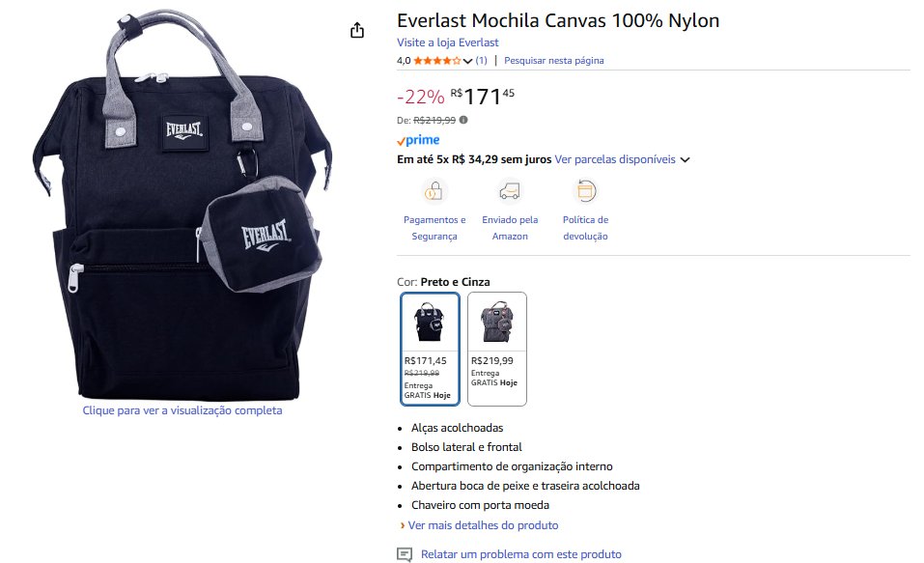Select the Preto e Cinza color swatch
The image size is (924, 563).
pos(430,349)
